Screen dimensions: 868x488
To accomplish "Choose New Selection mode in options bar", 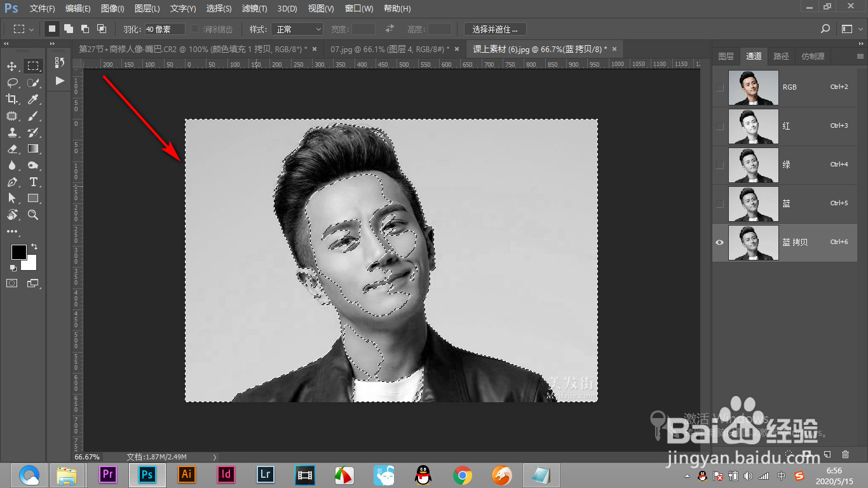I will [52, 29].
